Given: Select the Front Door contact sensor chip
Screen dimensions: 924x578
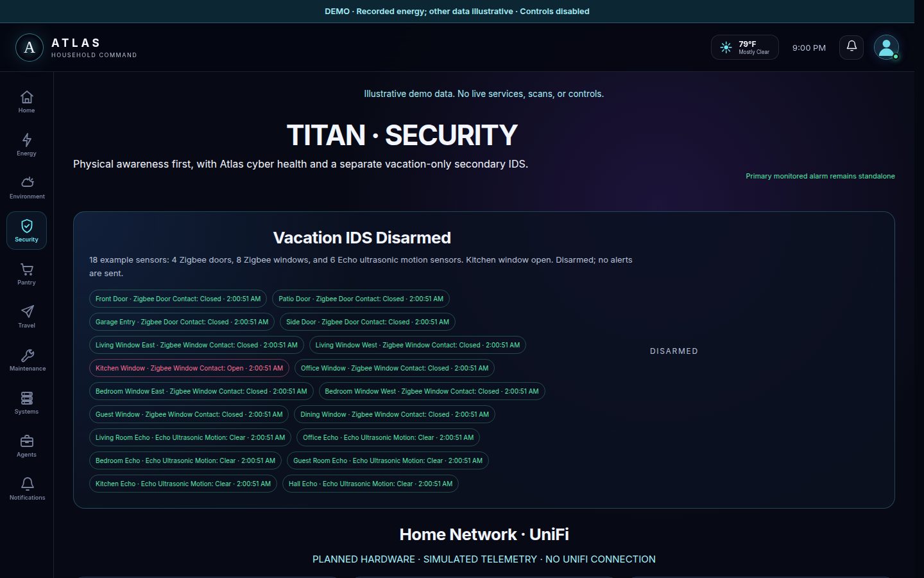Looking at the screenshot, I should pos(178,299).
